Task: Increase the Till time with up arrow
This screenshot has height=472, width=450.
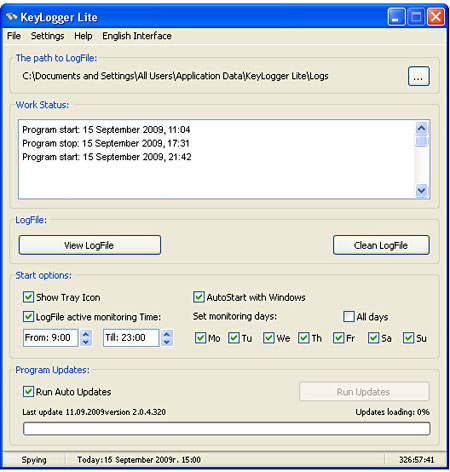Action: (x=167, y=334)
